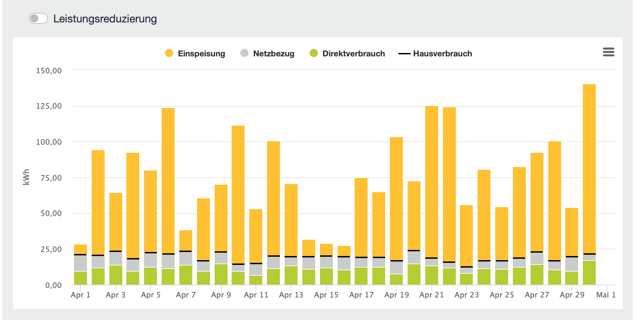The image size is (644, 326).
Task: Toggle Netzbezug series in legend
Action: [x=267, y=53]
